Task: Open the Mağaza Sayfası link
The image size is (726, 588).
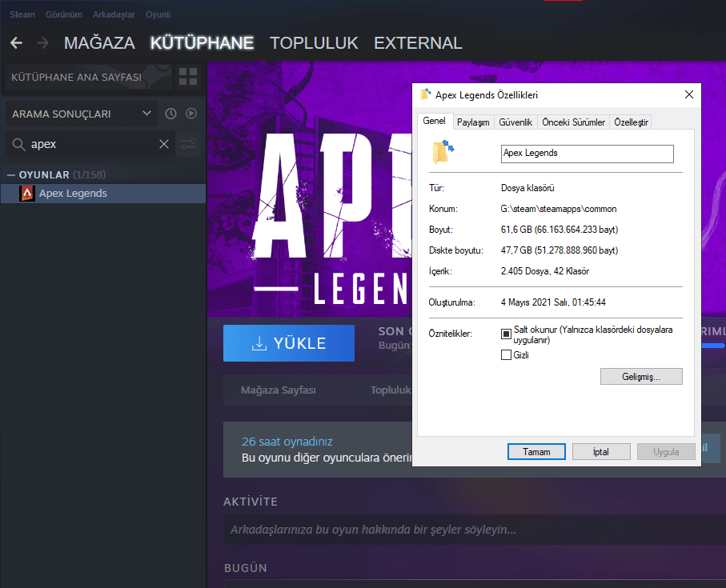Action: (x=279, y=390)
